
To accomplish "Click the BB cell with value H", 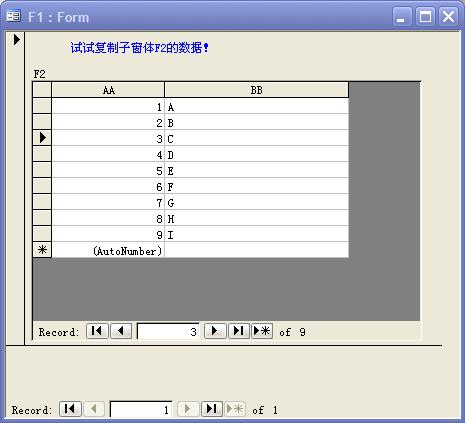I will 257,218.
